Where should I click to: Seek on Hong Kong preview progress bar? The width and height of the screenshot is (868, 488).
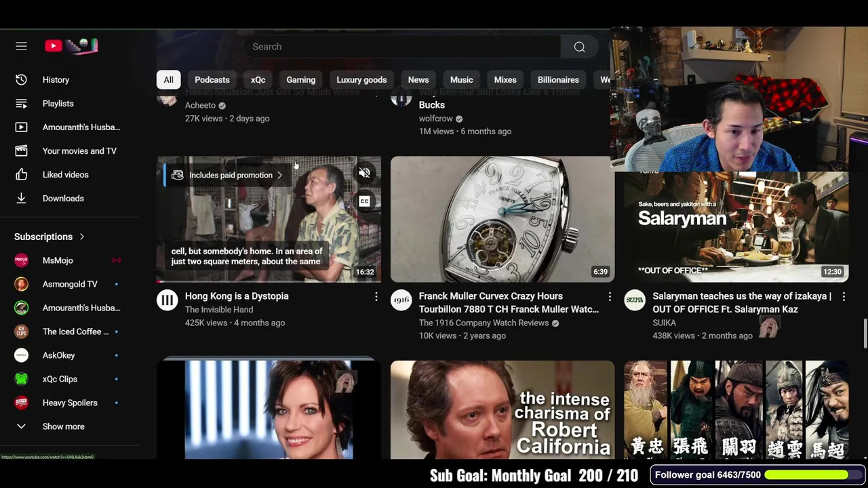269,281
